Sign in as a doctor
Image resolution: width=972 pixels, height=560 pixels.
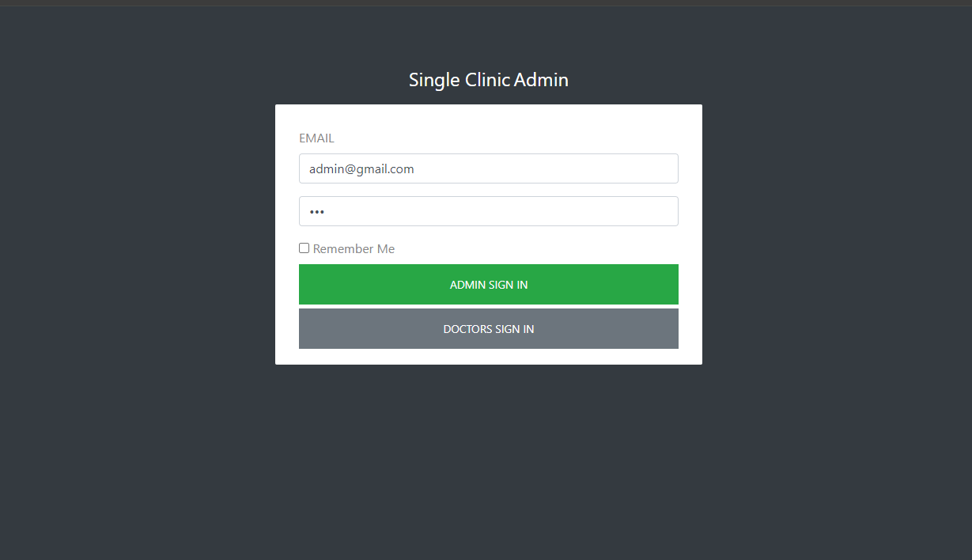pos(488,328)
